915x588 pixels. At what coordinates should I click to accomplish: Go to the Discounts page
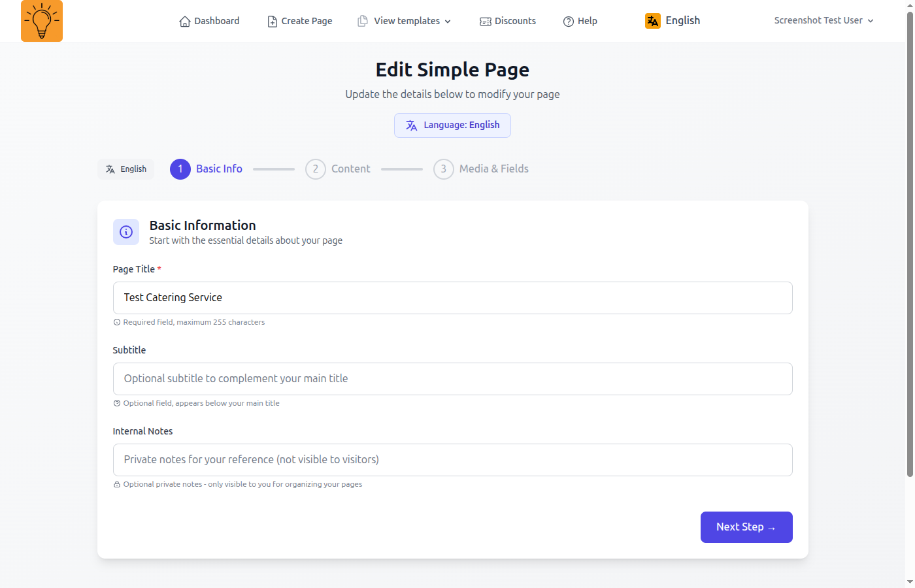508,21
